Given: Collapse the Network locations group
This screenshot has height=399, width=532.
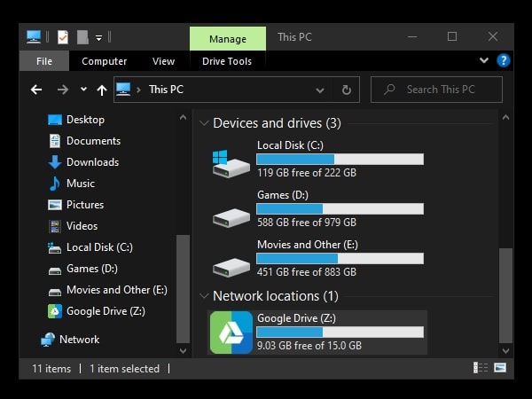Looking at the screenshot, I should click(x=204, y=296).
